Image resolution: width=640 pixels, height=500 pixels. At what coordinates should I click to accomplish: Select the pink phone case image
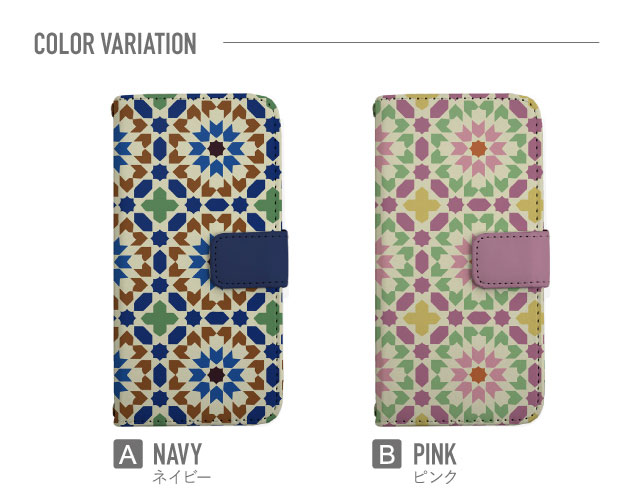click(461, 260)
